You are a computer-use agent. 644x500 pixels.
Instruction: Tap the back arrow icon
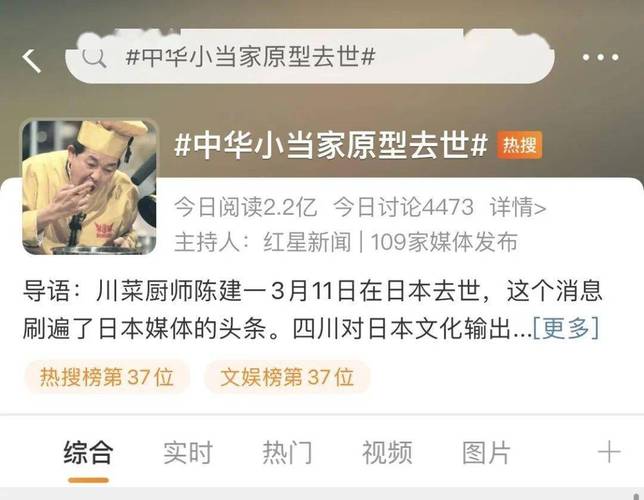click(32, 60)
